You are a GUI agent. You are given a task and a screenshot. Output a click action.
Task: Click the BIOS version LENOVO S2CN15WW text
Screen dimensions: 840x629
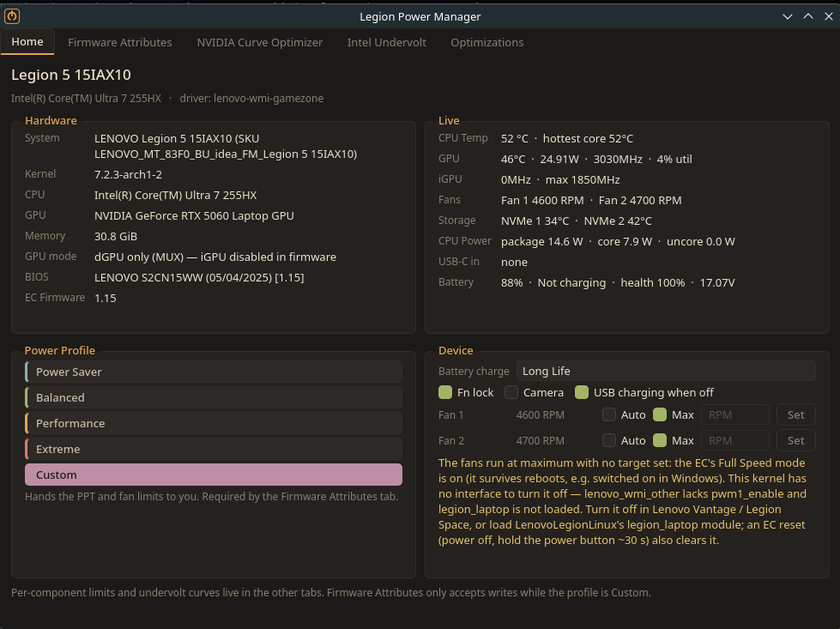(x=199, y=277)
